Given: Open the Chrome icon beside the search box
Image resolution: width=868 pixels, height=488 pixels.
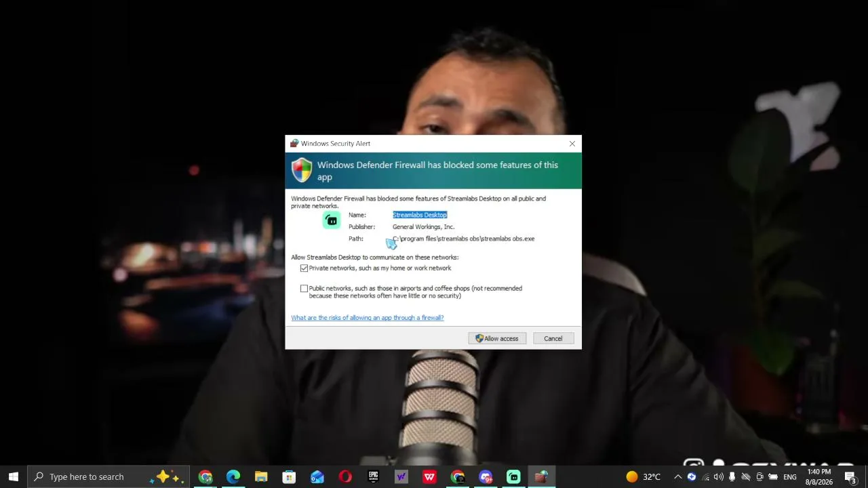Looking at the screenshot, I should 205,476.
